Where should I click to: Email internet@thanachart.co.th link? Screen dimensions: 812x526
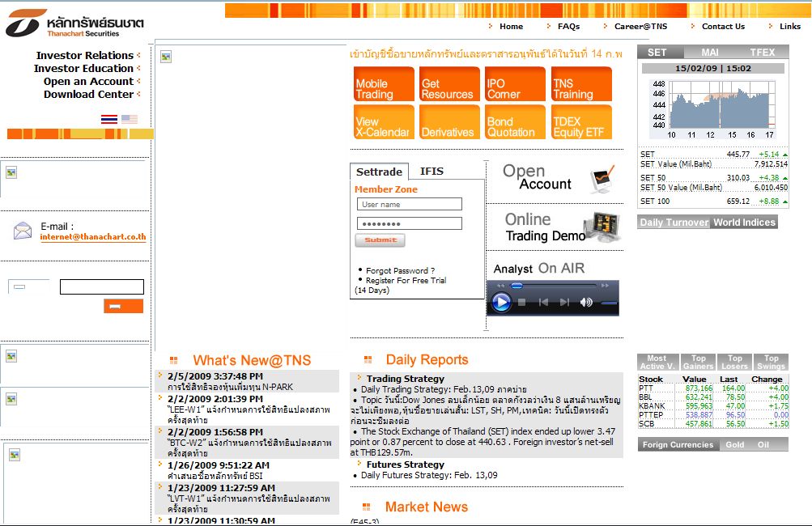coord(93,236)
